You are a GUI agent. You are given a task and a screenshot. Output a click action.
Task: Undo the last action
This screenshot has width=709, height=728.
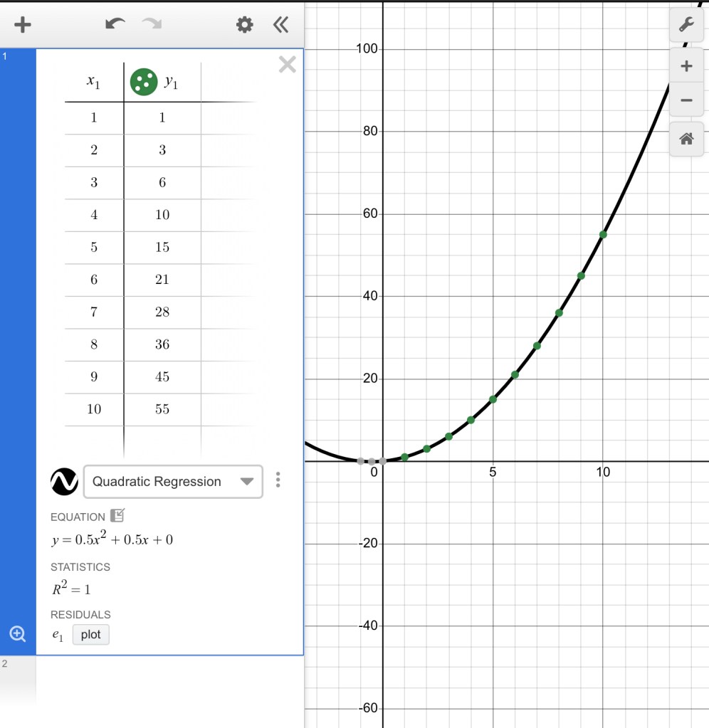[x=114, y=25]
